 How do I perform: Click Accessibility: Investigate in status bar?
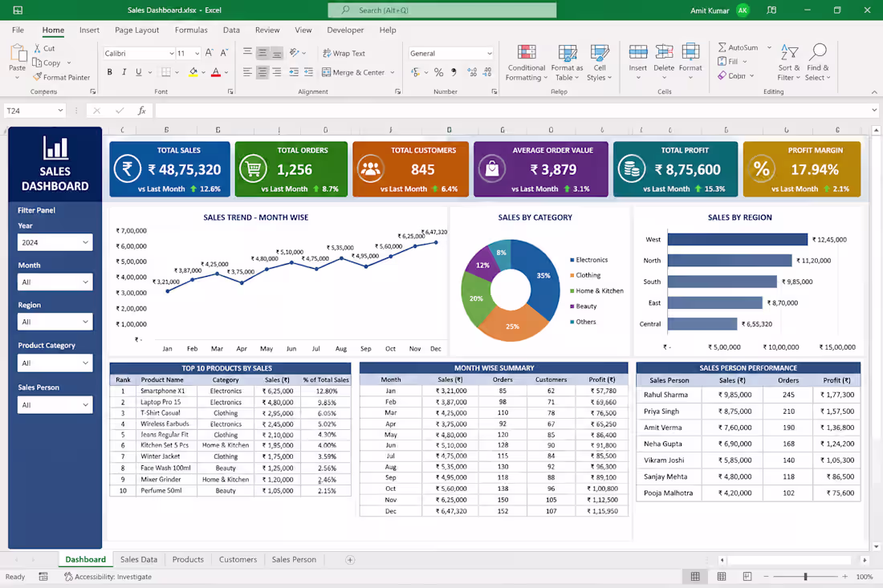pyautogui.click(x=108, y=577)
